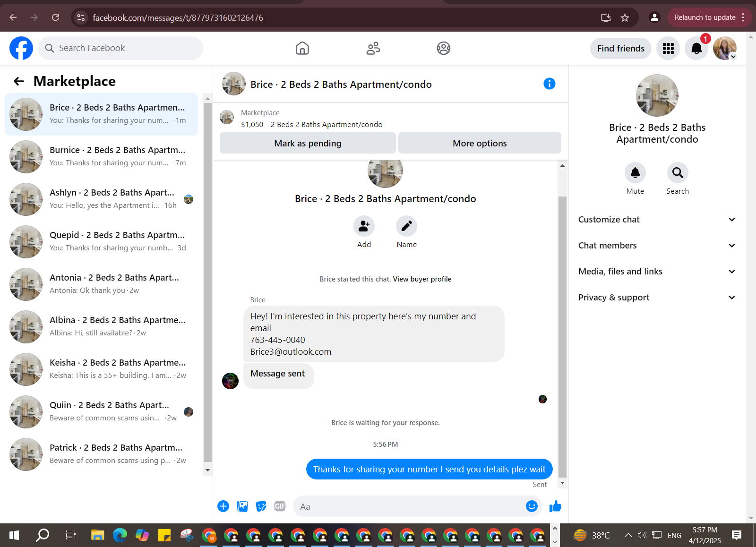Click More options button
The width and height of the screenshot is (756, 547).
pyautogui.click(x=480, y=143)
